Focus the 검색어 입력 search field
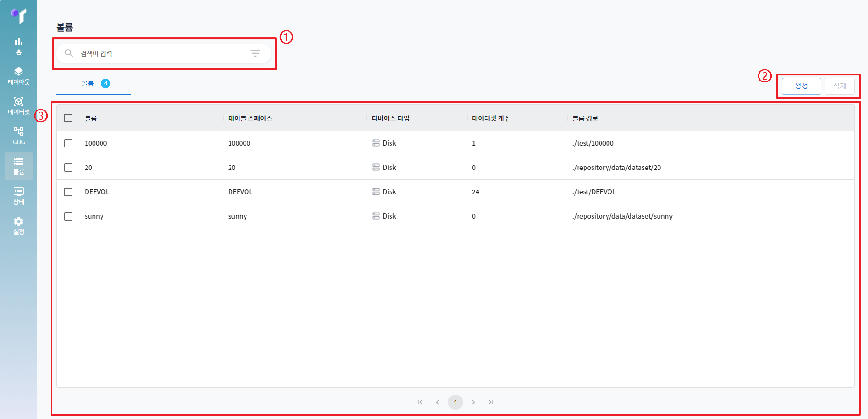This screenshot has width=868, height=419. click(164, 53)
